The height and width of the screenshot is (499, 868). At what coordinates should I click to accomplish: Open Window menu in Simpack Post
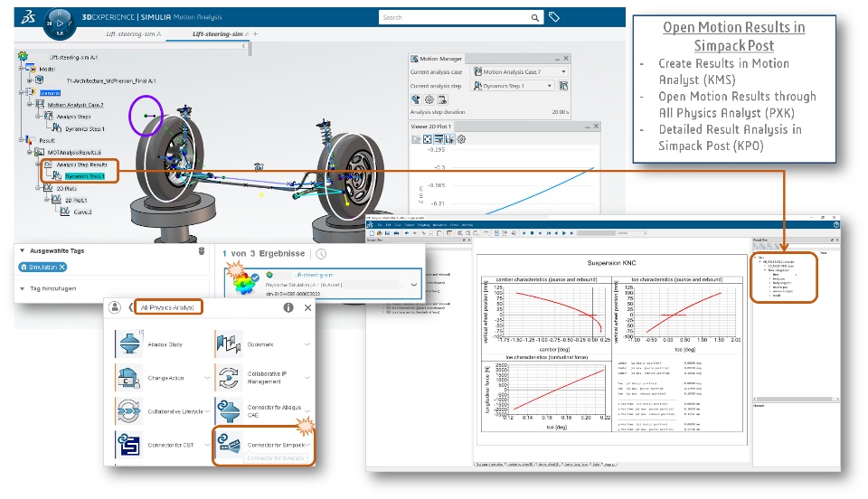pyautogui.click(x=467, y=225)
